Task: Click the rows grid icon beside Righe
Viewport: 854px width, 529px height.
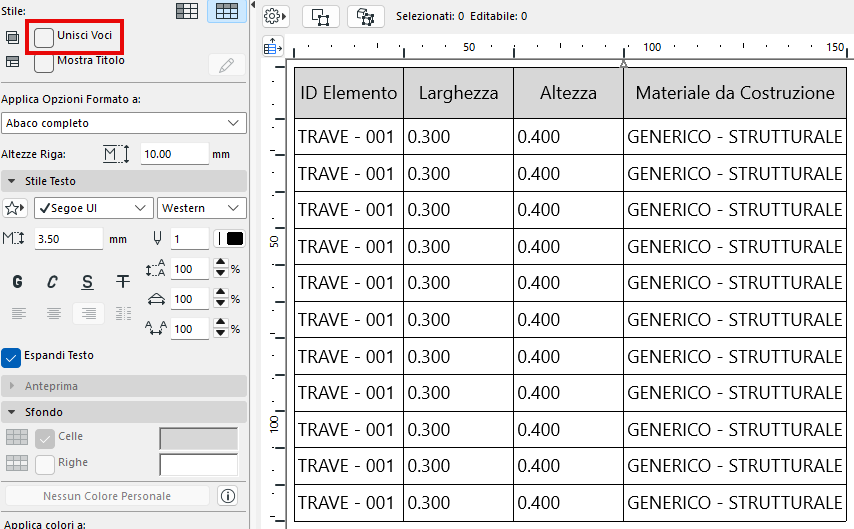Action: tap(17, 463)
